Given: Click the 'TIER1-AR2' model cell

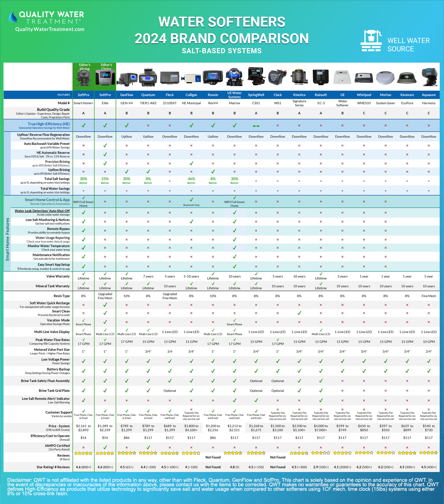Looking at the screenshot, I should (148, 103).
